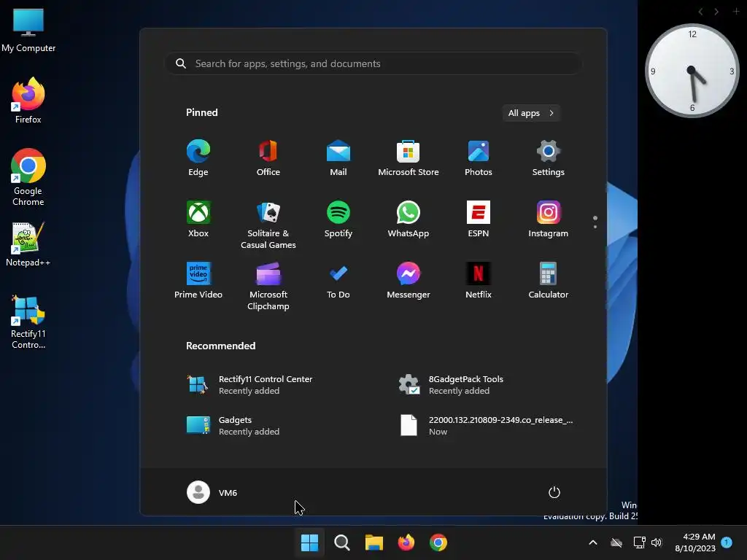Open Netflix

click(479, 281)
